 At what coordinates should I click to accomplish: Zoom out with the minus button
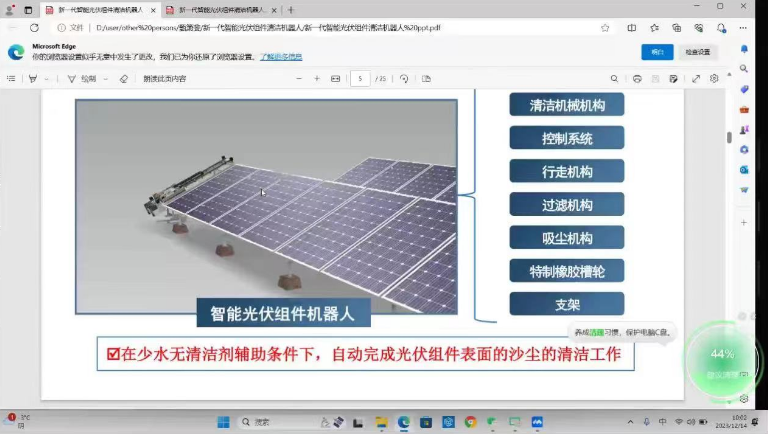coord(299,78)
